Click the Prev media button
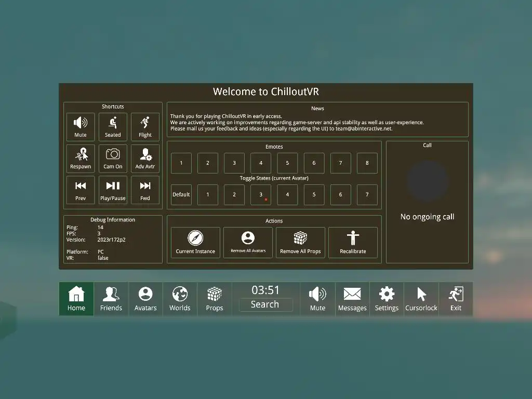Image resolution: width=532 pixels, height=399 pixels. [81, 190]
